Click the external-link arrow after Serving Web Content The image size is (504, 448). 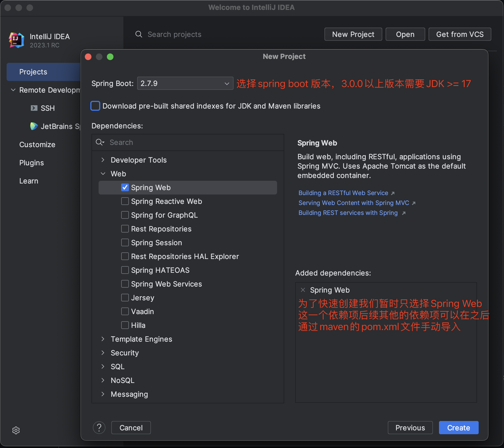coord(414,203)
